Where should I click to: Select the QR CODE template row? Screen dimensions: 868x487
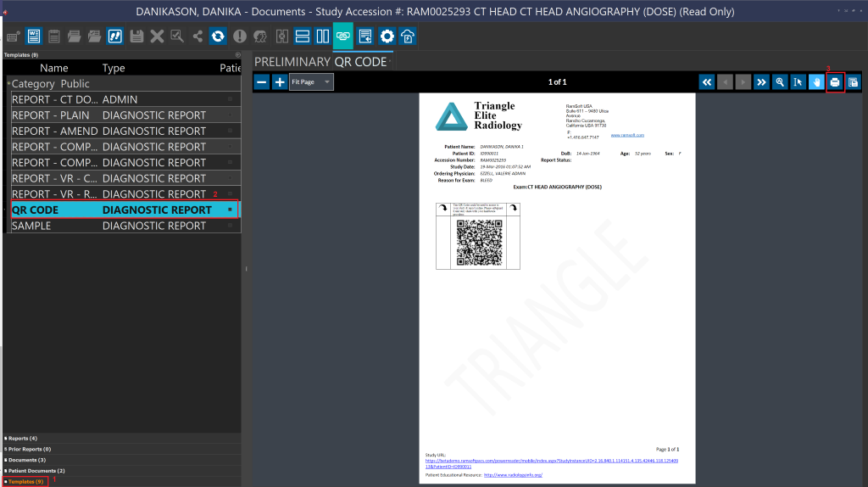coord(124,210)
